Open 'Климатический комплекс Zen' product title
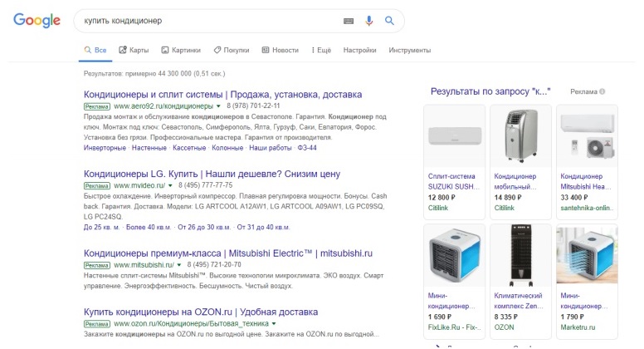This screenshot has height=349, width=644. point(519,301)
